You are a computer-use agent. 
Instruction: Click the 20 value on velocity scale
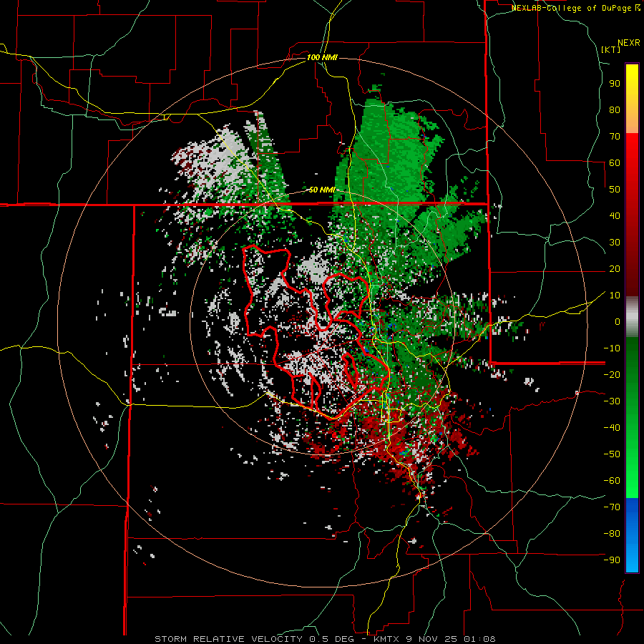615,268
